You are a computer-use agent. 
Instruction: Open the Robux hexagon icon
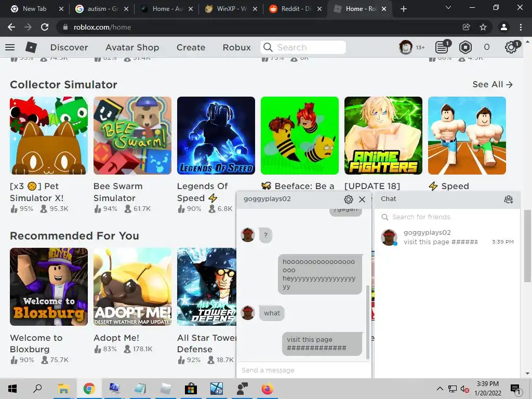(x=465, y=47)
